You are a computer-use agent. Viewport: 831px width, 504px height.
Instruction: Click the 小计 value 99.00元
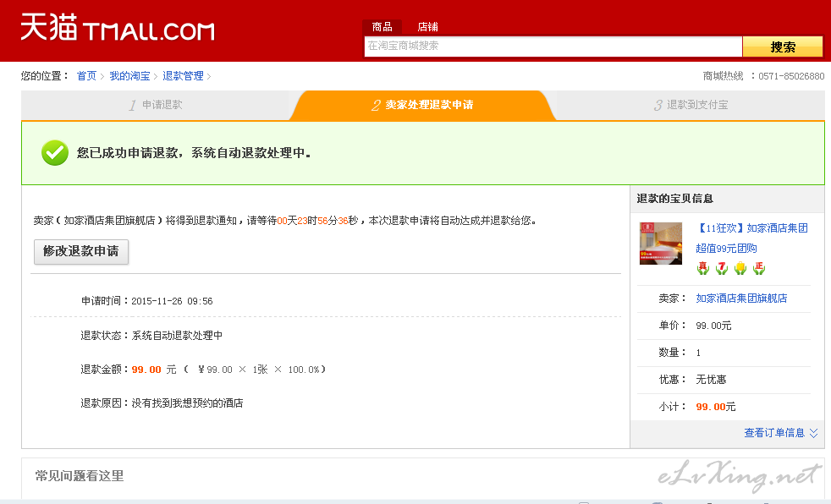pos(716,407)
